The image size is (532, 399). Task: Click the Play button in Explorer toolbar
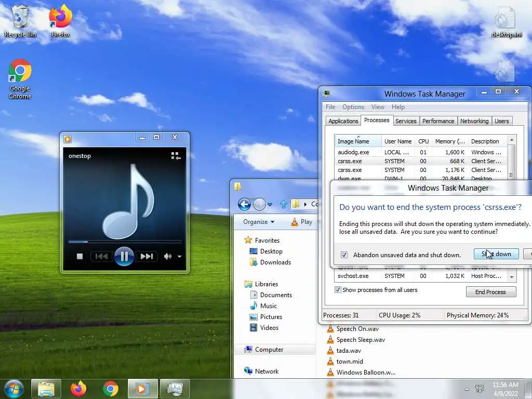coord(302,222)
